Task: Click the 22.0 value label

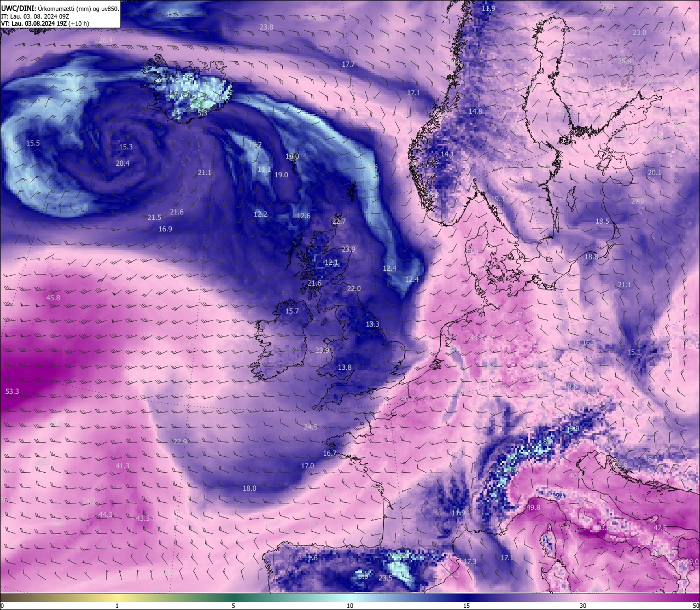Action: (x=354, y=288)
